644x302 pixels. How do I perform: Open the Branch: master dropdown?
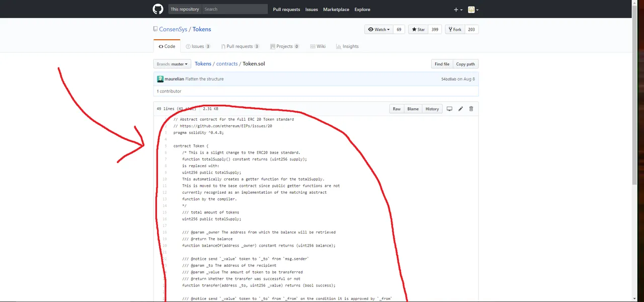click(172, 64)
